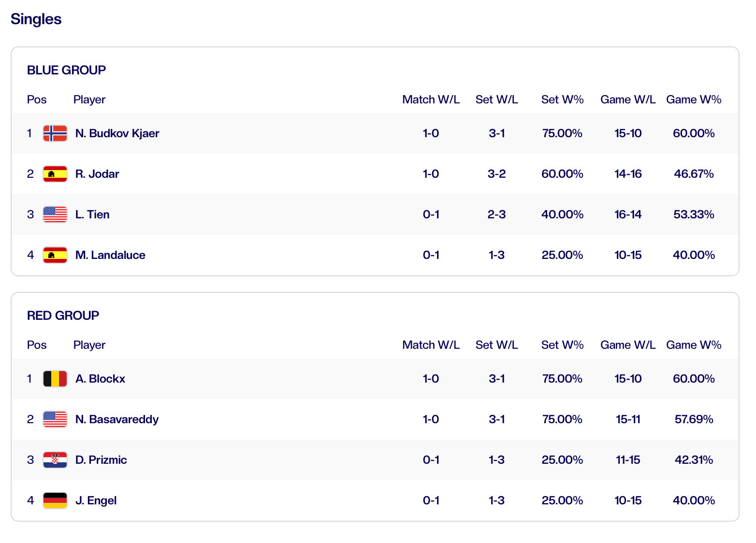Open N. Budkov Kjaer player profile

[117, 133]
